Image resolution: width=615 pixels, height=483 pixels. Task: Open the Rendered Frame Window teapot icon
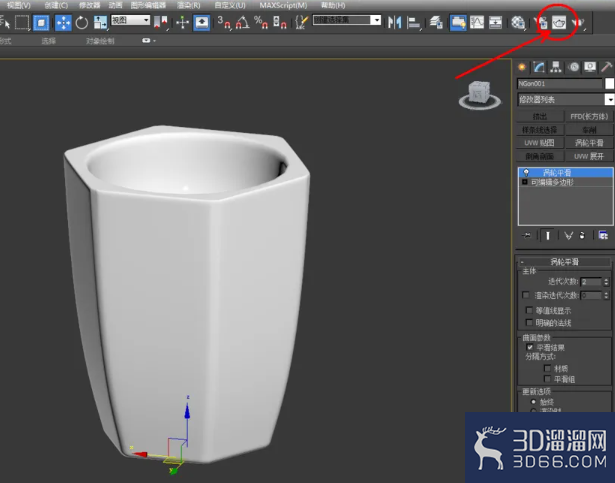coord(559,22)
